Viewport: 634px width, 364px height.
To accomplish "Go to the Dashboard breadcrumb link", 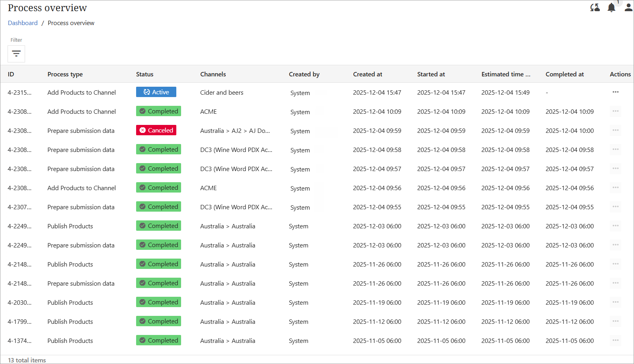I will click(x=23, y=23).
